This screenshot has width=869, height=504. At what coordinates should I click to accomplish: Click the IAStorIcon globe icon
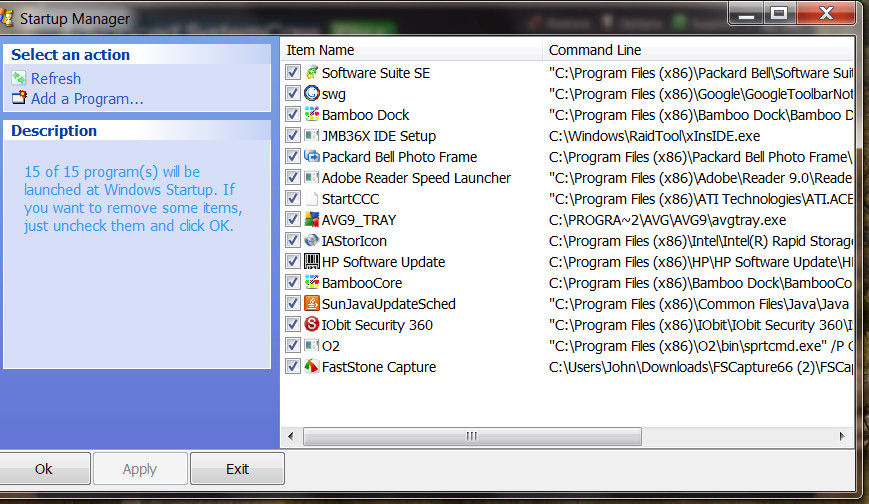[x=312, y=241]
